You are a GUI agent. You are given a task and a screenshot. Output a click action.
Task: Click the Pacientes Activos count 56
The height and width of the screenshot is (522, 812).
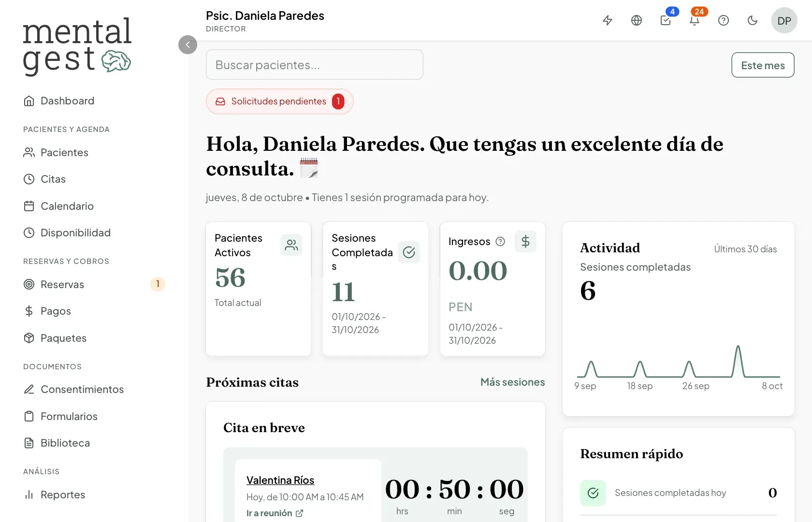[231, 277]
